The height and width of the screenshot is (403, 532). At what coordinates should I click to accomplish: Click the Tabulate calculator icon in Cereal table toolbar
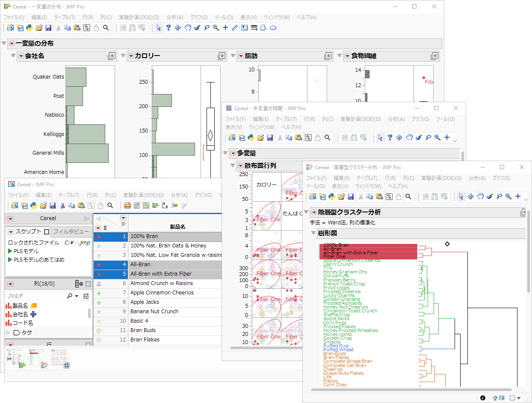(x=137, y=206)
